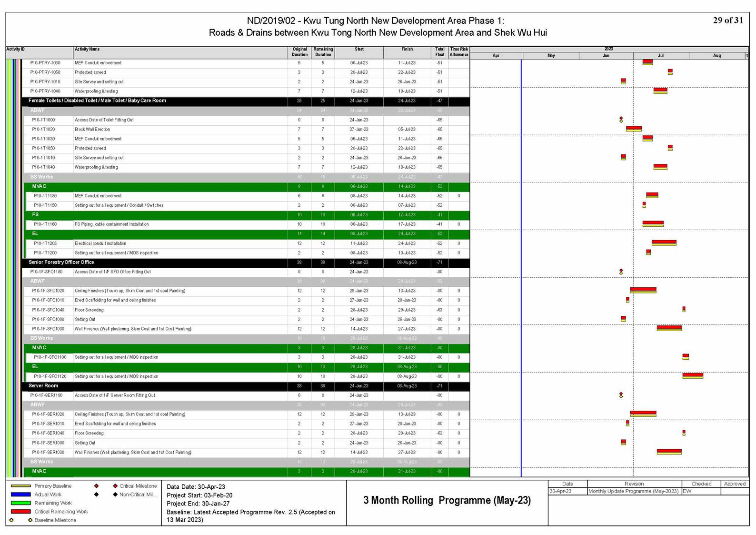Click activity ID P10-1F-SFO1100
Image resolution: width=756 pixels, height=535 pixels.
coord(50,357)
